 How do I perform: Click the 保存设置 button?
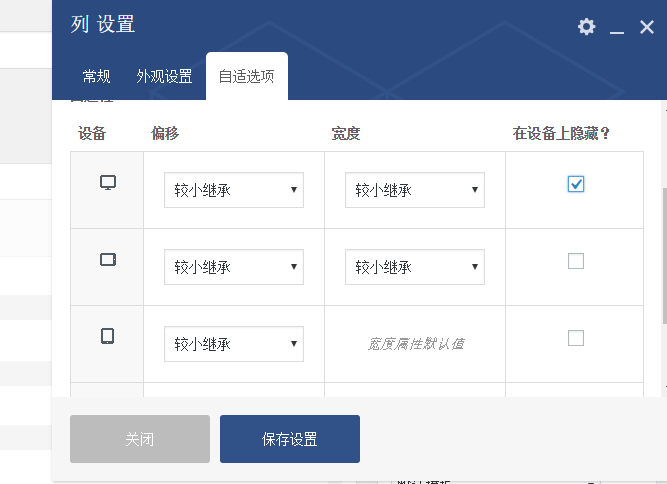tap(290, 439)
